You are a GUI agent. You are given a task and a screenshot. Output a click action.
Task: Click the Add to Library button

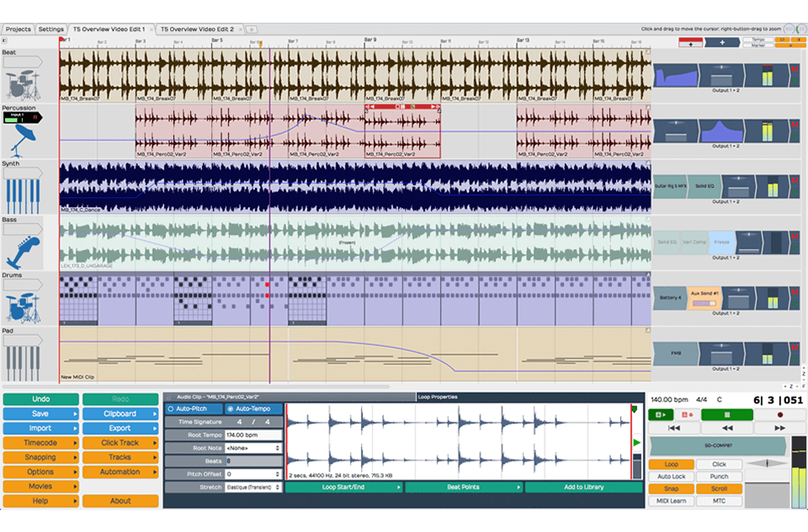583,487
